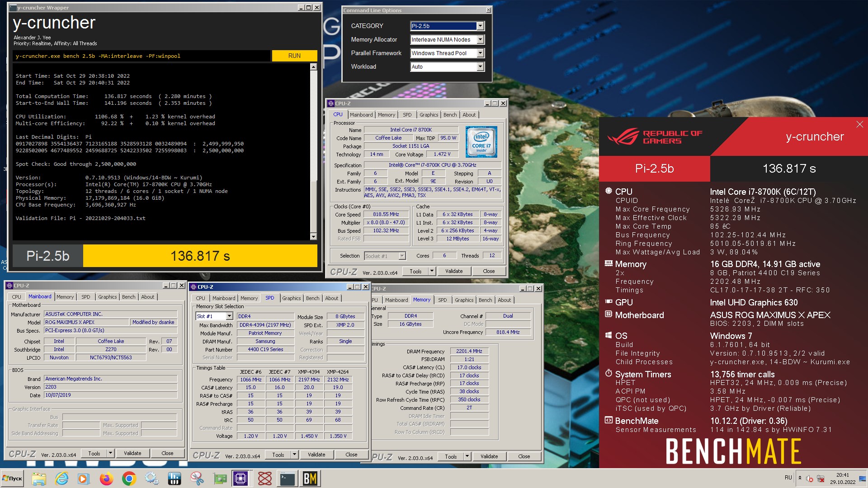The image size is (868, 488).
Task: Open Tools dropdown arrow in Mainboard window
Action: (110, 453)
